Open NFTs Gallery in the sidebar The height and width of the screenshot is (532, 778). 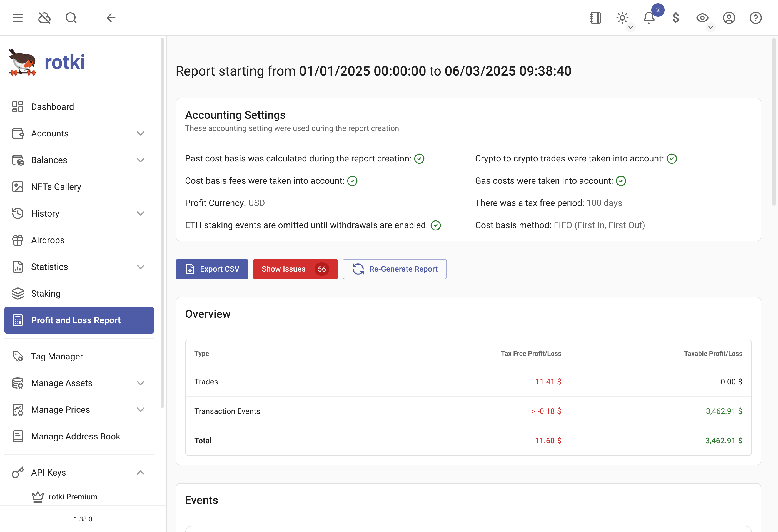pyautogui.click(x=79, y=187)
